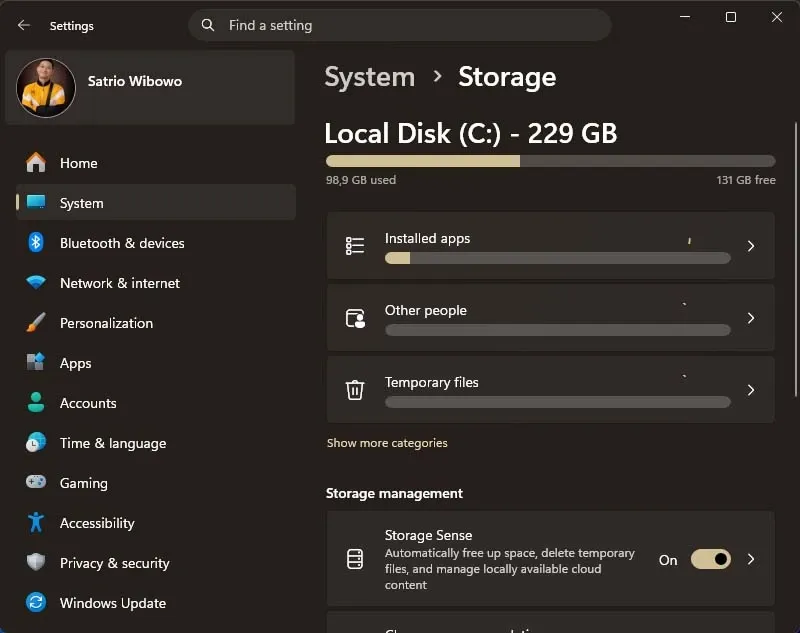Expand the Installed apps category
Image resolution: width=800 pixels, height=633 pixels.
tap(751, 246)
